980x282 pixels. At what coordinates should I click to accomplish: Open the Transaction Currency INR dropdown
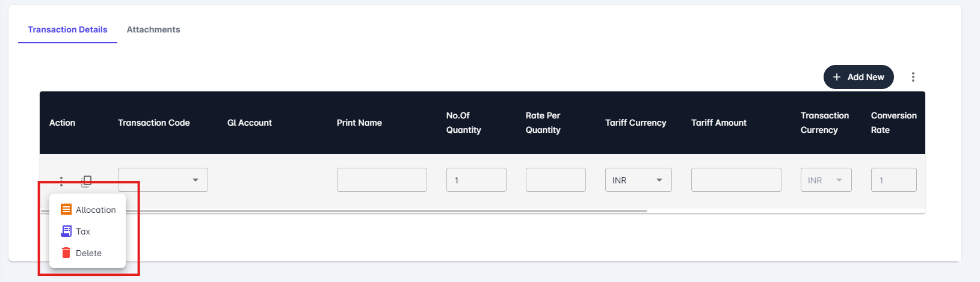point(826,180)
